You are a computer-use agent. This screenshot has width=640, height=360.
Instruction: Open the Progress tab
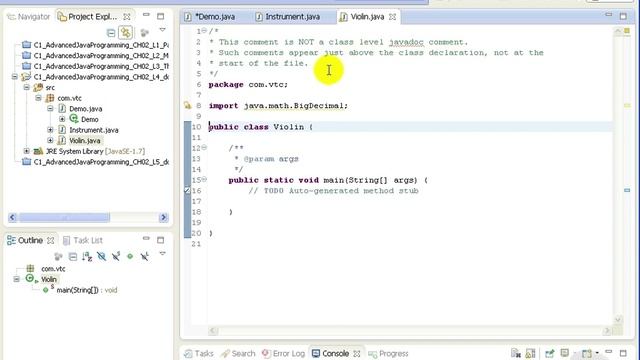388,353
